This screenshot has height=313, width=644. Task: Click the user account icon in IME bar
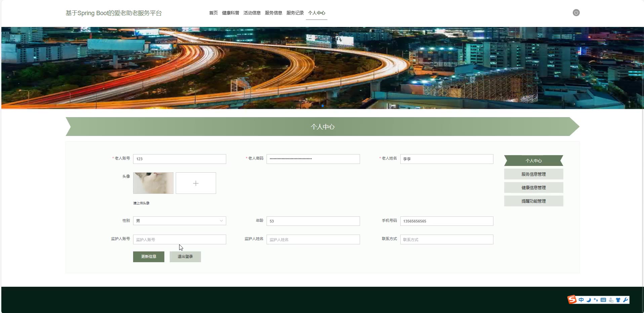click(611, 300)
